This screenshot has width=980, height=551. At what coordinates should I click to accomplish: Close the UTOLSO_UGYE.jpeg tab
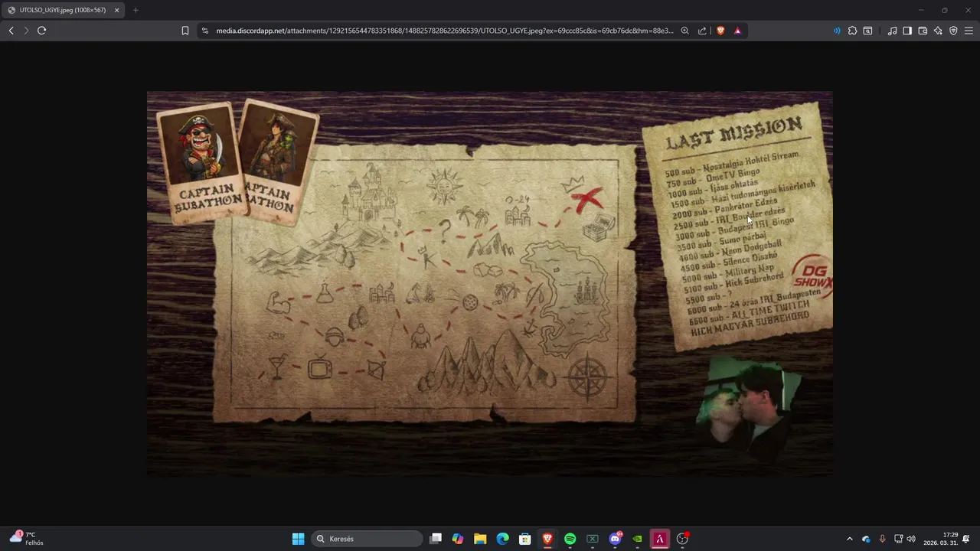(116, 10)
